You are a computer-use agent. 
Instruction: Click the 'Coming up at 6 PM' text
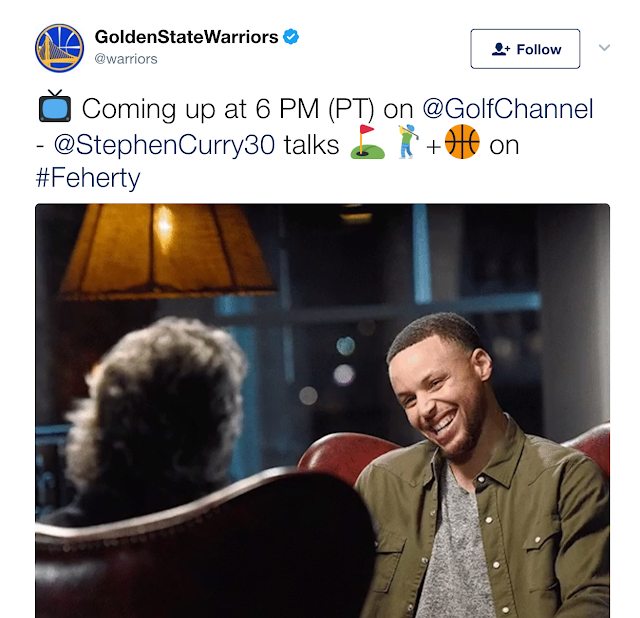pos(200,109)
